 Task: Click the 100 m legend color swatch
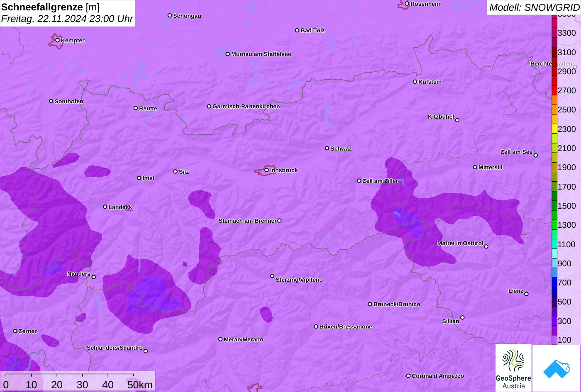(554, 340)
